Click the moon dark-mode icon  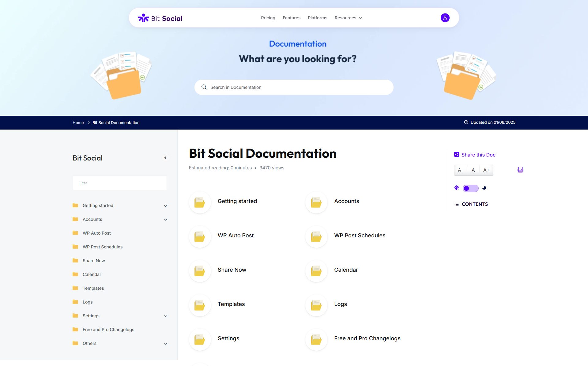(x=484, y=188)
